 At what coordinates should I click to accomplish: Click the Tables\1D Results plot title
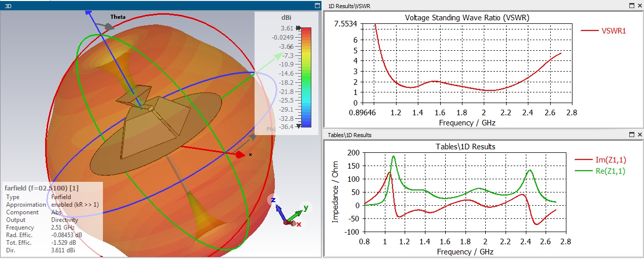point(466,147)
